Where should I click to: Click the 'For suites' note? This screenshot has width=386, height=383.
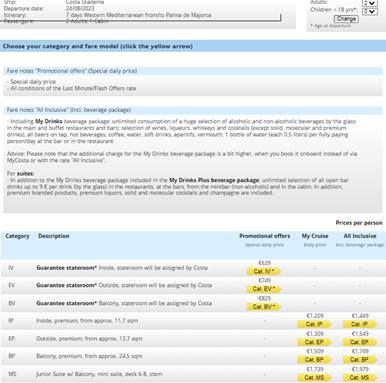[20, 174]
